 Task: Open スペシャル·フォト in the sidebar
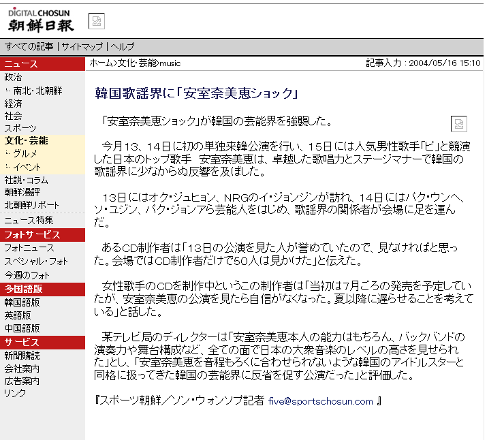pos(35,262)
